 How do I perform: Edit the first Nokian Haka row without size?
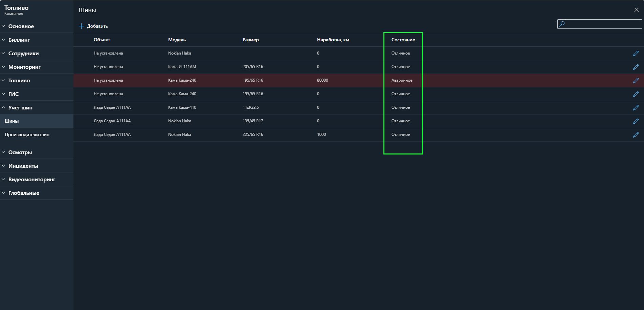click(x=636, y=54)
